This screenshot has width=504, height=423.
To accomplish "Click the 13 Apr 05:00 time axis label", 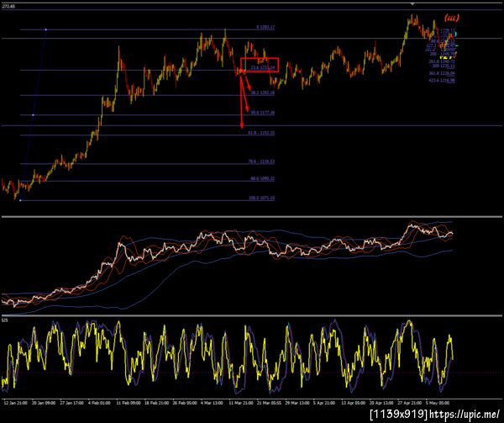I will click(354, 403).
